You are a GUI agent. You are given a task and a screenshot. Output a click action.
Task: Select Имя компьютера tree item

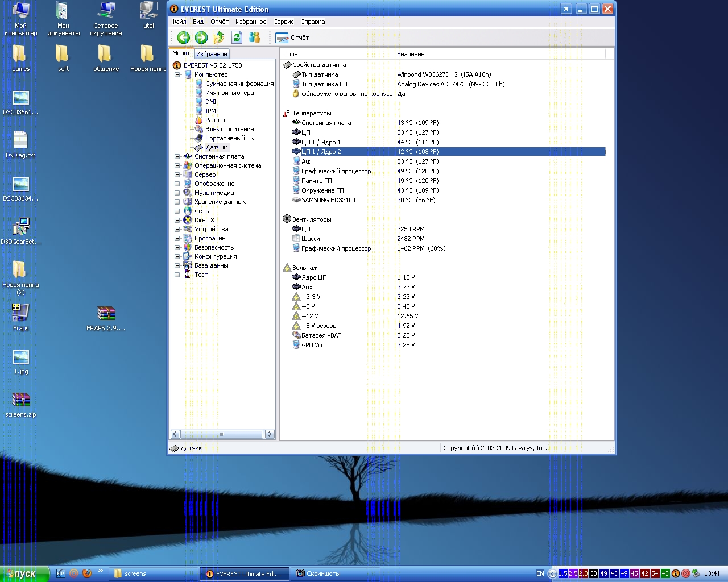pyautogui.click(x=229, y=93)
